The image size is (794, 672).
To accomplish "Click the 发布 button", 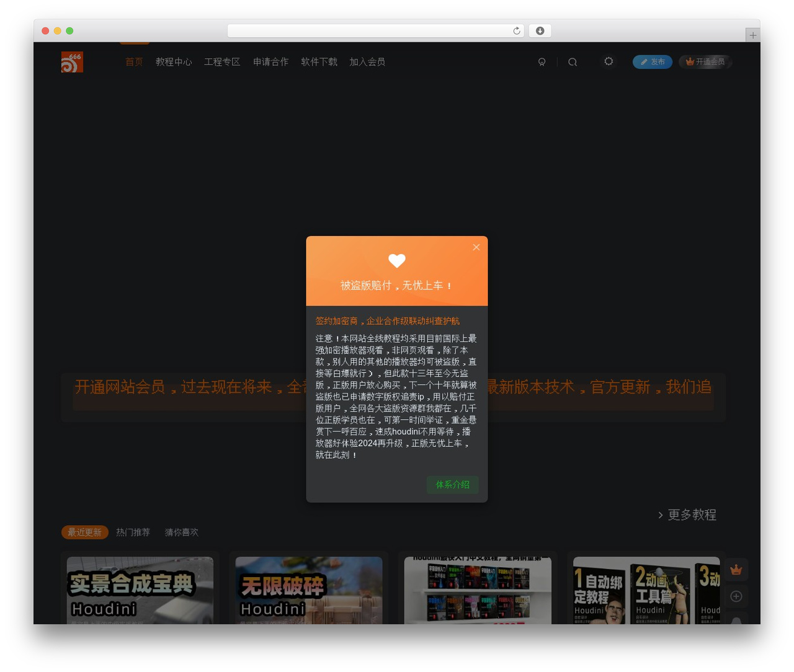I will click(653, 62).
